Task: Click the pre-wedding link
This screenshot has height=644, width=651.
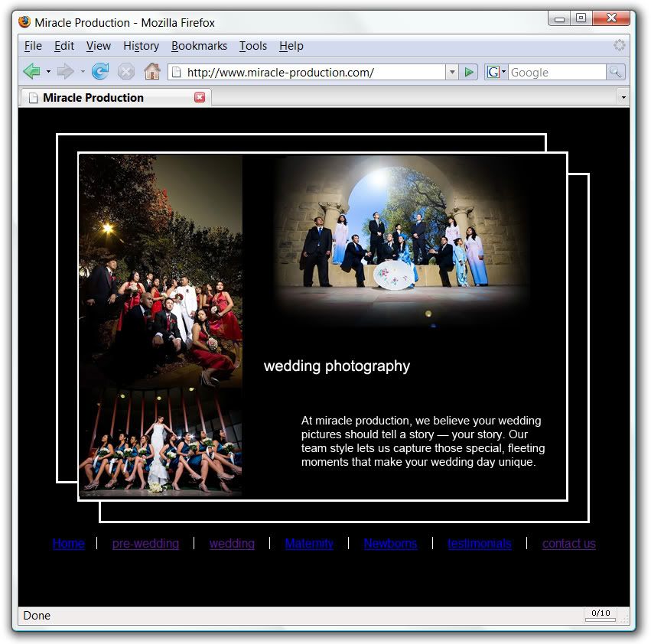Action: point(145,544)
